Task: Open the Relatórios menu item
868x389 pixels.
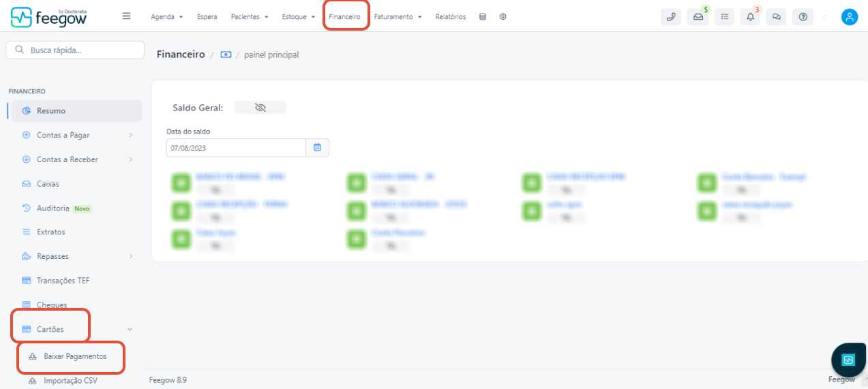Action: [x=451, y=17]
